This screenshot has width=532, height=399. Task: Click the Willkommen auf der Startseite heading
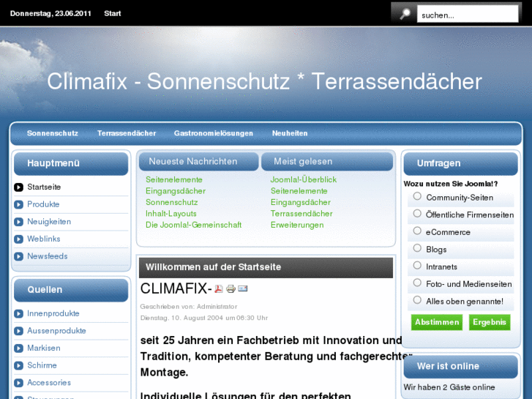click(214, 267)
